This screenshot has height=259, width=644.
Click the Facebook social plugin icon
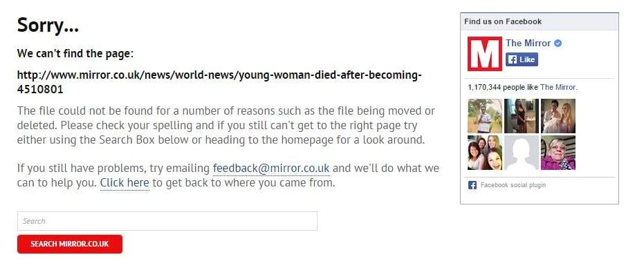click(472, 185)
